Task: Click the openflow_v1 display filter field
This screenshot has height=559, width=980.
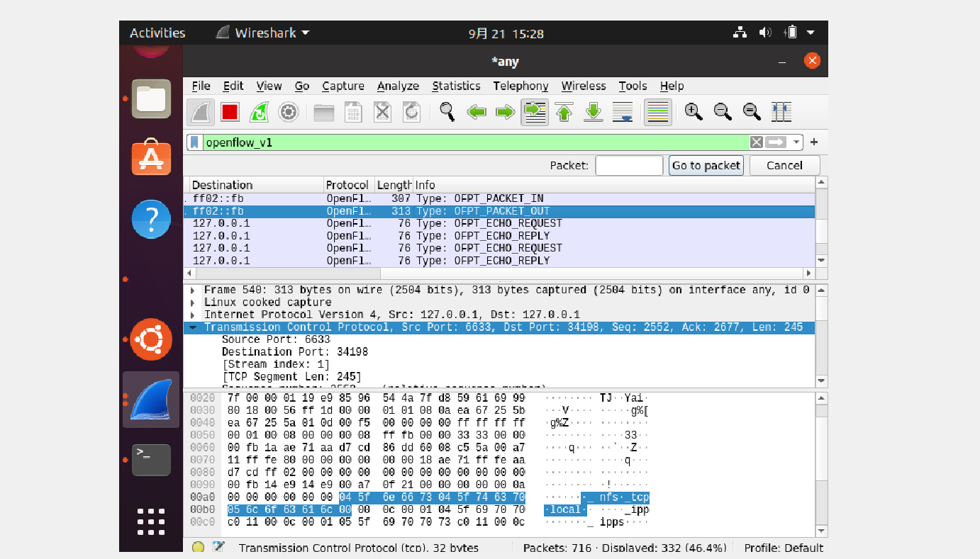Action: [476, 142]
